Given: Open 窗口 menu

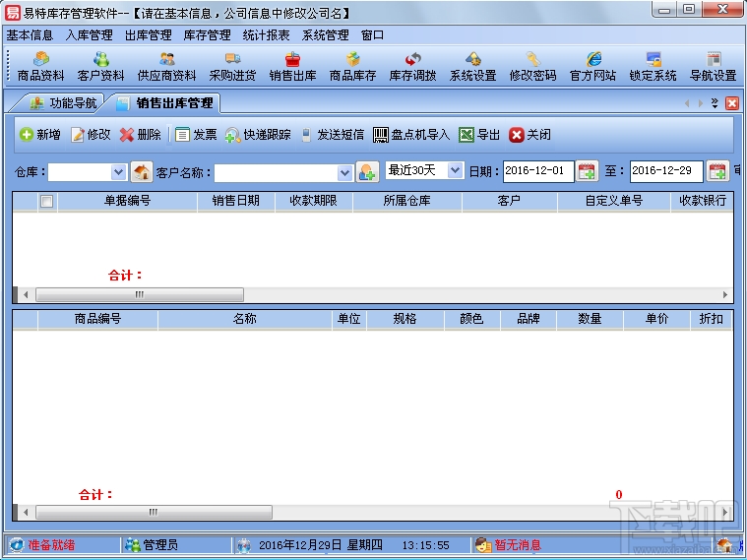Looking at the screenshot, I should 373,35.
